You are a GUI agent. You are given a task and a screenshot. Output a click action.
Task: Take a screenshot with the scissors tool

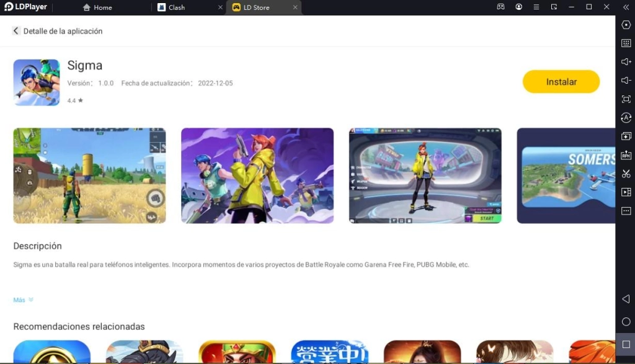tap(626, 174)
